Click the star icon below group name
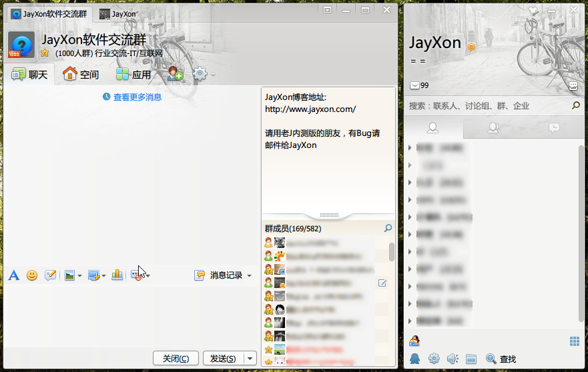The height and width of the screenshot is (372, 588). [x=45, y=53]
